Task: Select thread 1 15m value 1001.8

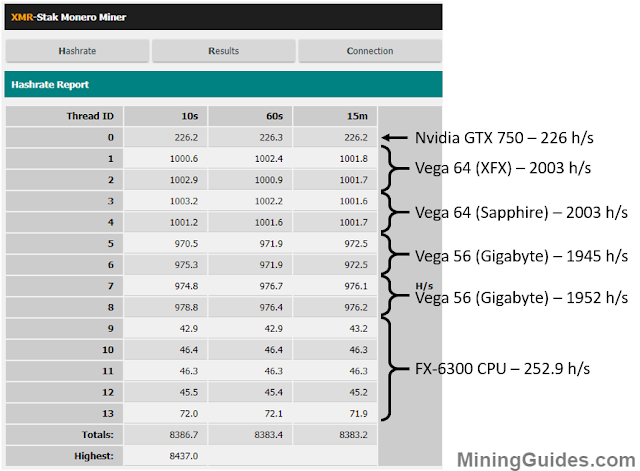Action: [354, 159]
